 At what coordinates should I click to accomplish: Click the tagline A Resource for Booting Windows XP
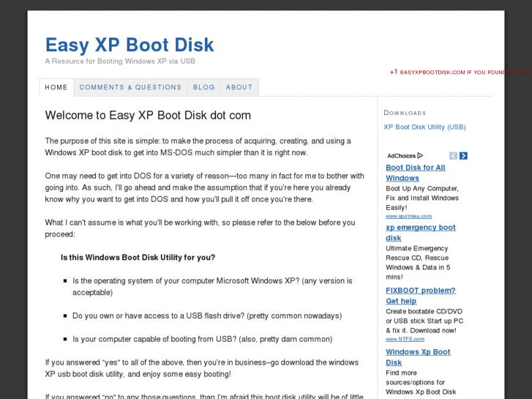[120, 61]
